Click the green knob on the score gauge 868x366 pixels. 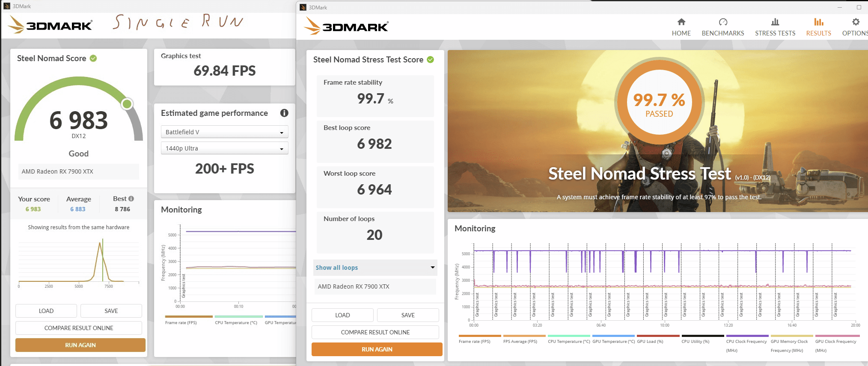127,104
